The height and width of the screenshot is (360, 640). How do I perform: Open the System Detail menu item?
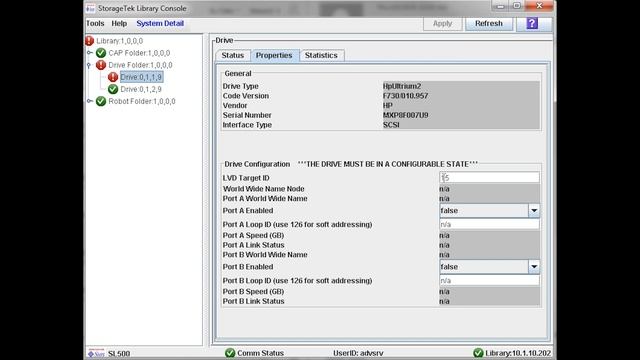pos(160,23)
